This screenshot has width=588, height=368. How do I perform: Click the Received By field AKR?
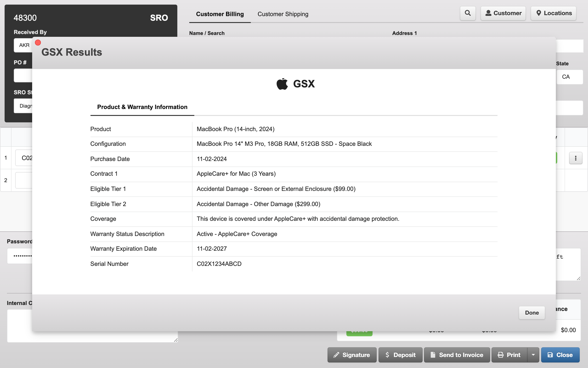(23, 45)
